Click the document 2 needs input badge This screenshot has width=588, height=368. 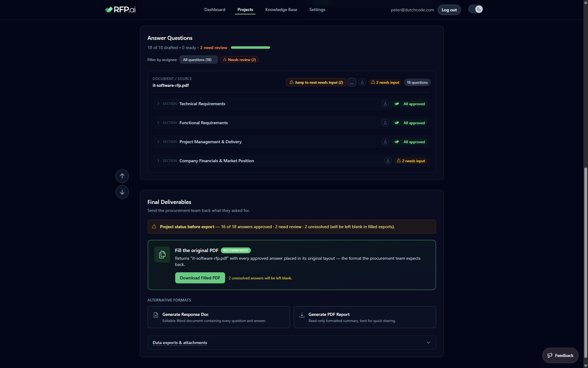coord(385,82)
